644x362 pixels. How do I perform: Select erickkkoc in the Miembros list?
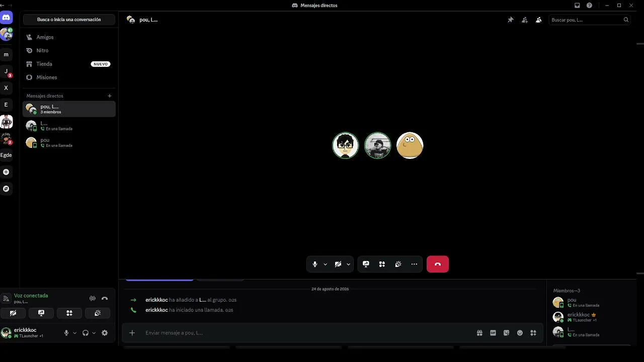(591, 317)
